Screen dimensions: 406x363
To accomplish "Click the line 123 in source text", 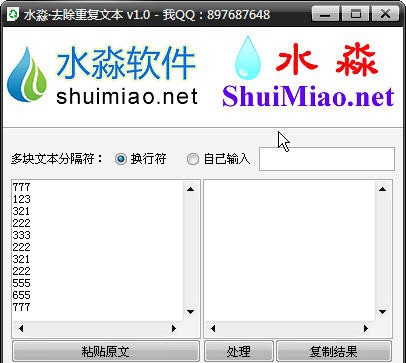I will (22, 199).
